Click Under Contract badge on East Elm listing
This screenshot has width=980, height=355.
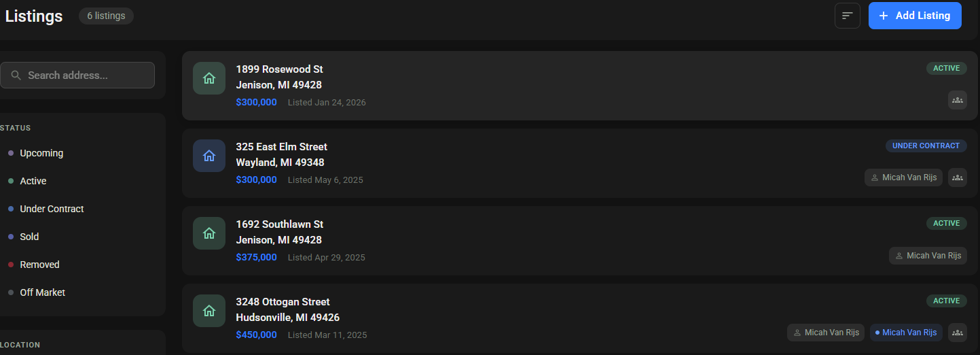(926, 146)
